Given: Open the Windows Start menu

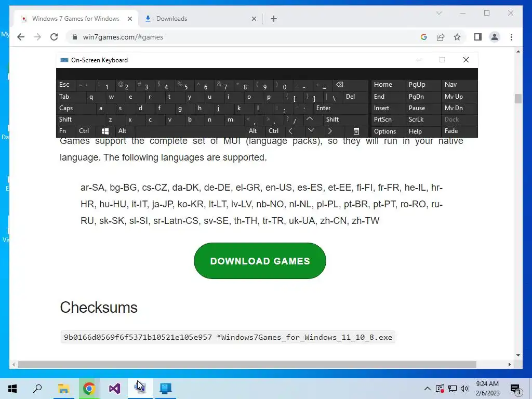Looking at the screenshot, I should click(12, 389).
